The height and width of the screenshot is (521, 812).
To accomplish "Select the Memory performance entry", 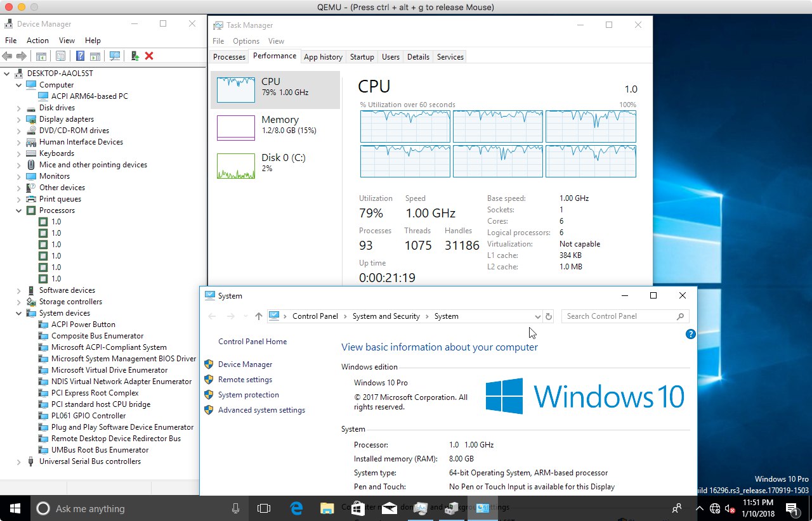I will point(275,128).
